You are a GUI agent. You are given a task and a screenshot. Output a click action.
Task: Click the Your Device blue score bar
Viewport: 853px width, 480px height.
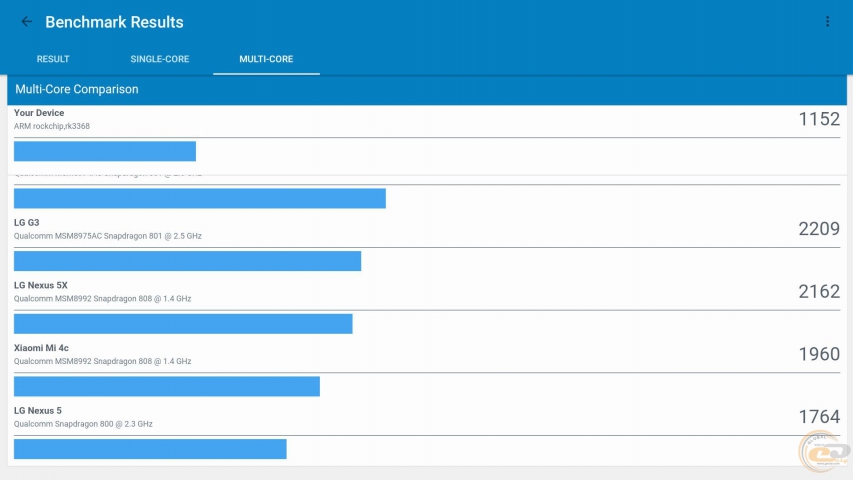(x=105, y=151)
